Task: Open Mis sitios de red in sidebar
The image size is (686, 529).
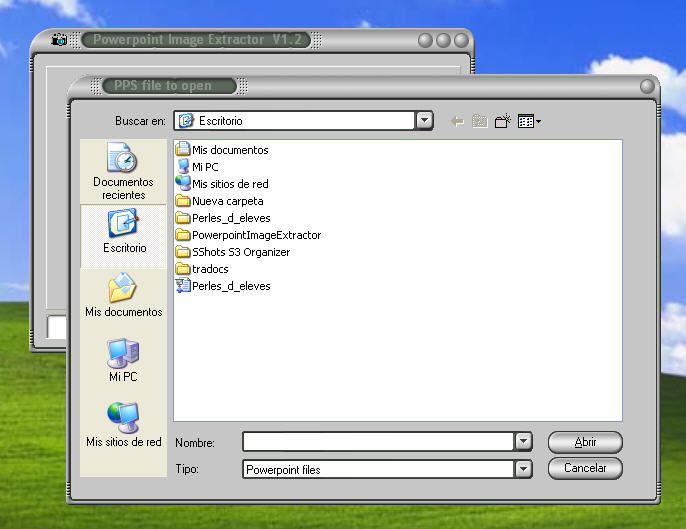Action: click(123, 425)
